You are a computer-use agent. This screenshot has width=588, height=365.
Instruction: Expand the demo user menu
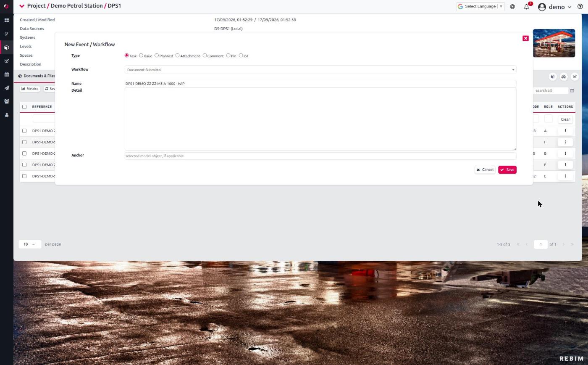tap(555, 7)
